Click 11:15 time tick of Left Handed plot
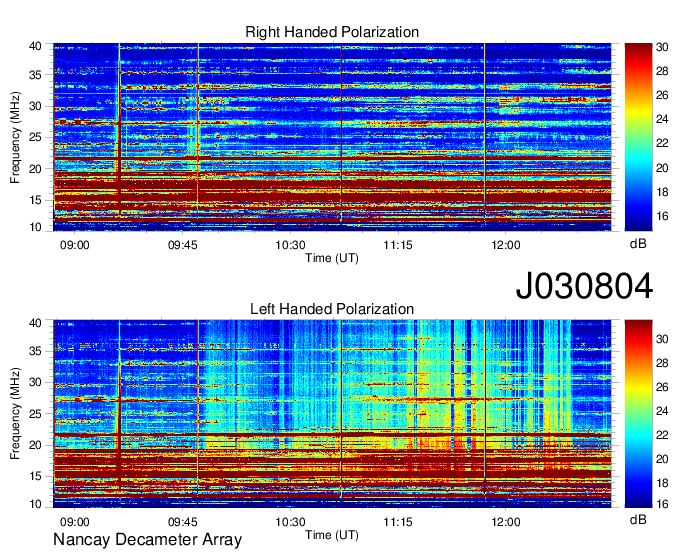This screenshot has width=680, height=552. tap(398, 522)
